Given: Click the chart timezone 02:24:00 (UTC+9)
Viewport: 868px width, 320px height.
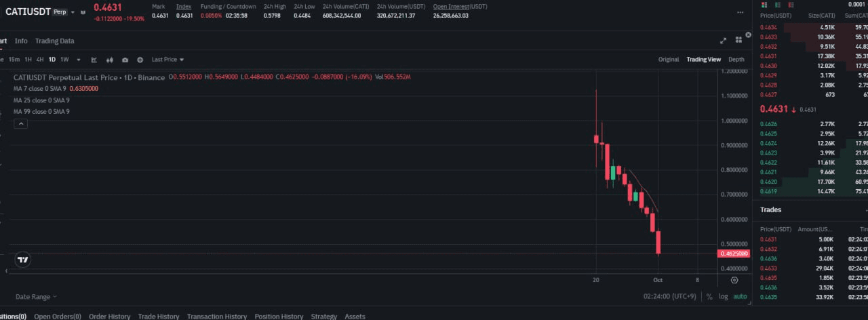Looking at the screenshot, I should [670, 297].
